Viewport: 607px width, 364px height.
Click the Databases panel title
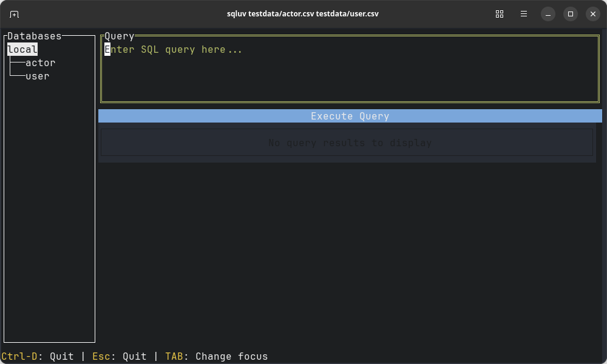(x=35, y=36)
